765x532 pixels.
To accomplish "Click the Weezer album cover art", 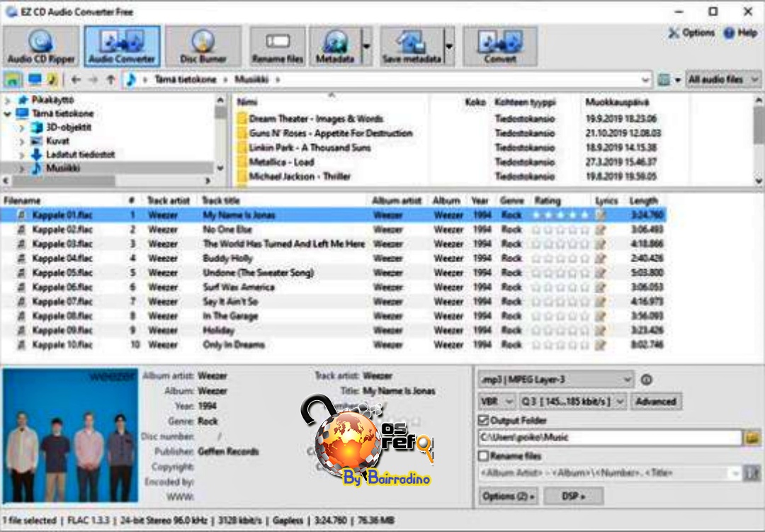I will click(71, 435).
